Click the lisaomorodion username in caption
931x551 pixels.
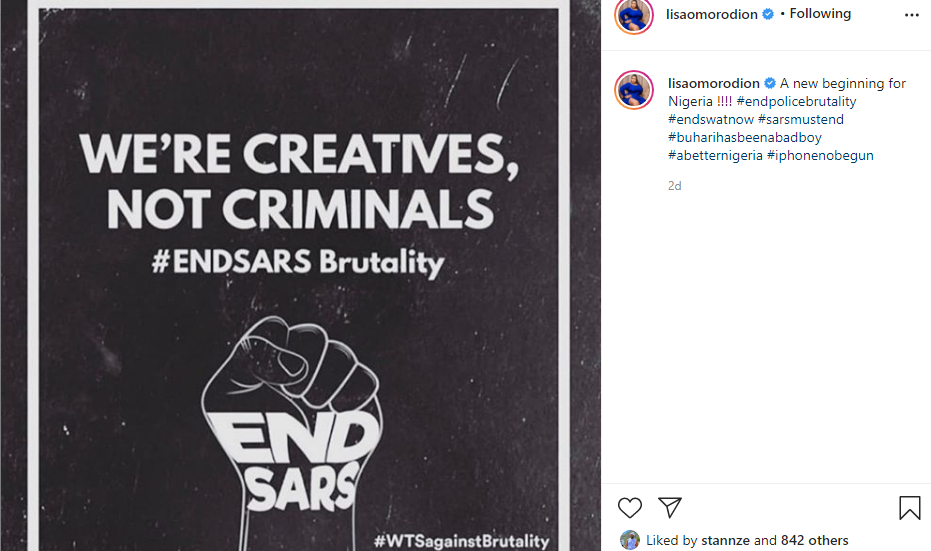[x=712, y=83]
